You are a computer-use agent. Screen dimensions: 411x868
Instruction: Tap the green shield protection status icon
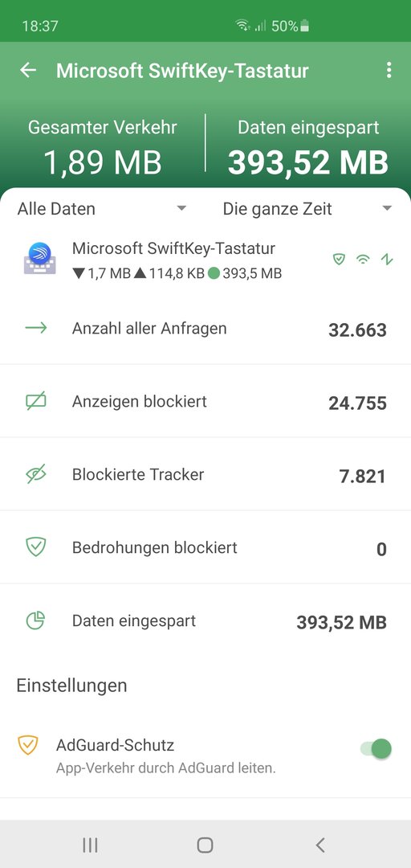point(339,259)
